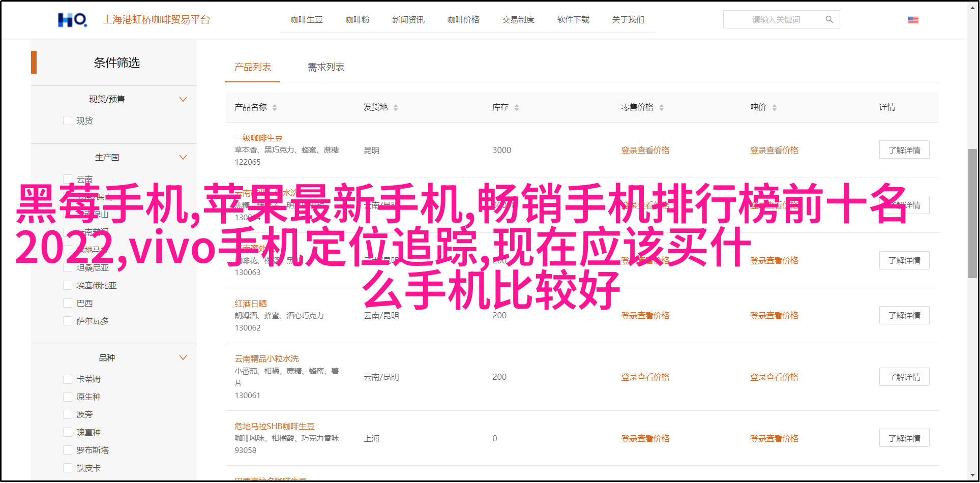
Task: Check the 埃塞俄比亚 checkbox
Action: point(68,285)
